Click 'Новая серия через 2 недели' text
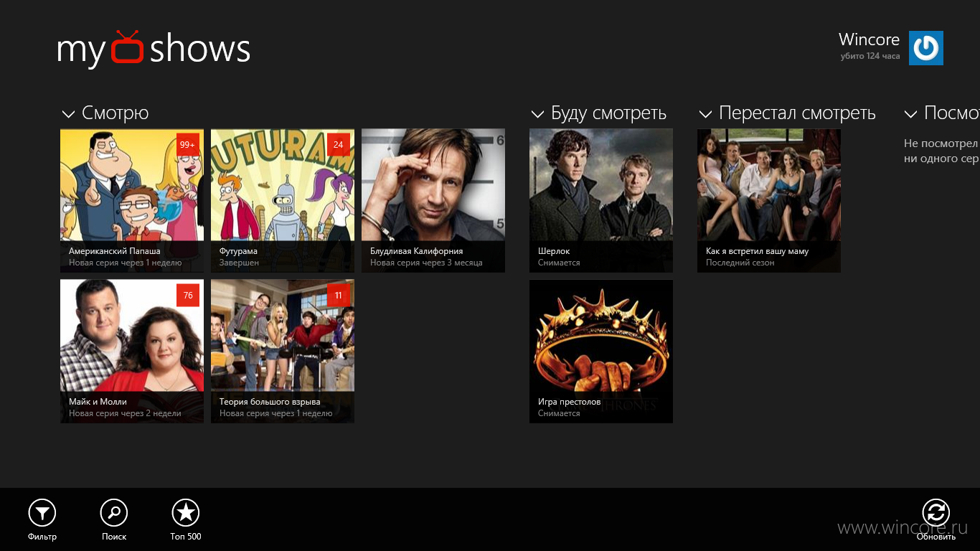This screenshot has height=551, width=980. pyautogui.click(x=125, y=413)
